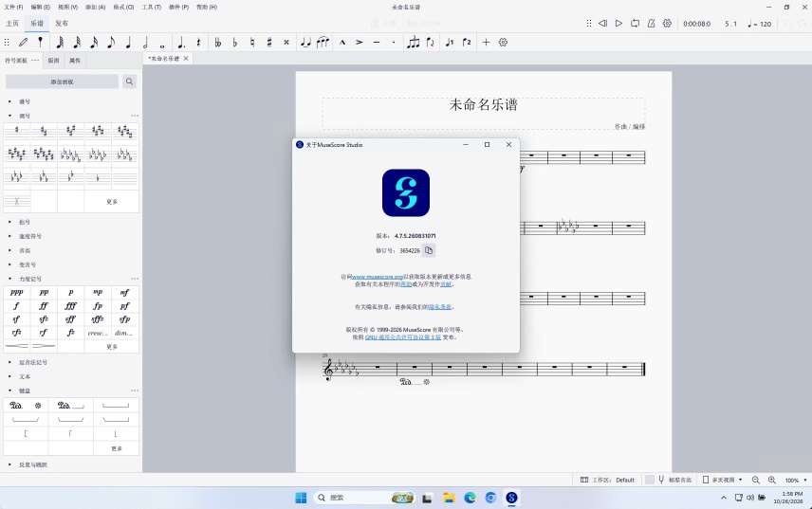812x509 pixels.
Task: Open playback settings gear
Action: click(x=667, y=24)
